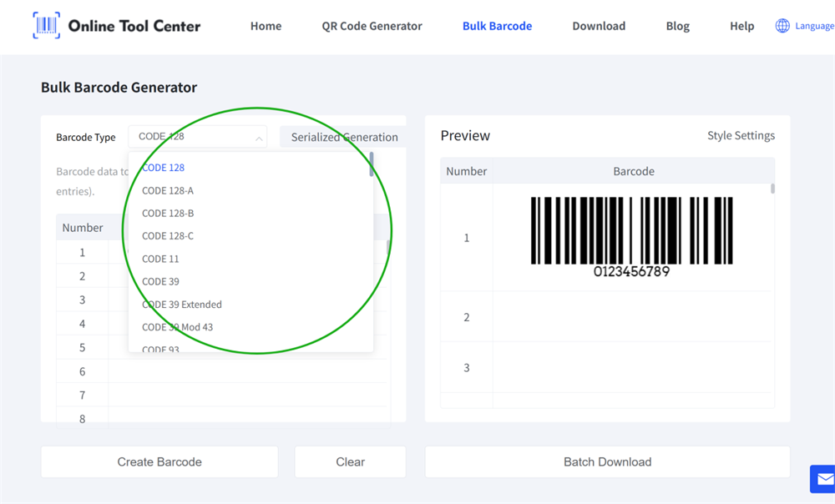The width and height of the screenshot is (835, 504).
Task: Click the barcode preview for row 1
Action: pyautogui.click(x=634, y=230)
